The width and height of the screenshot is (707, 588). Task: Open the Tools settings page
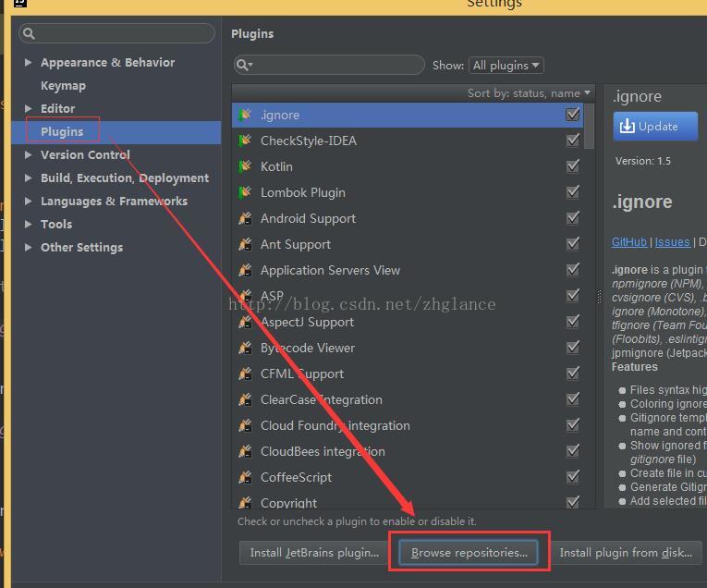(56, 224)
